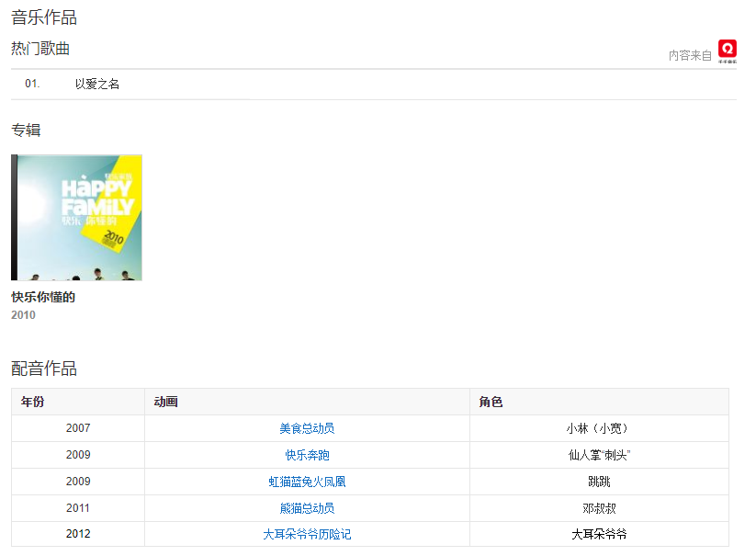Open the song 以爱之名
756x556 pixels.
[97, 85]
